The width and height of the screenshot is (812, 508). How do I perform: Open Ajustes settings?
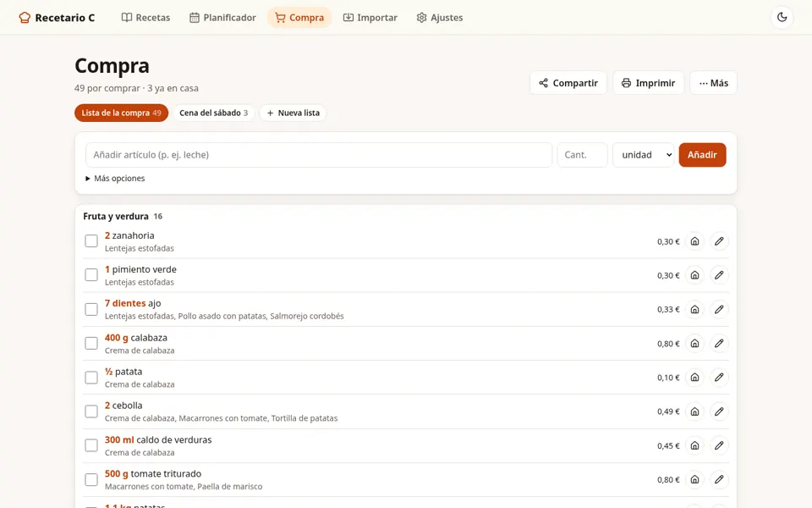click(440, 18)
